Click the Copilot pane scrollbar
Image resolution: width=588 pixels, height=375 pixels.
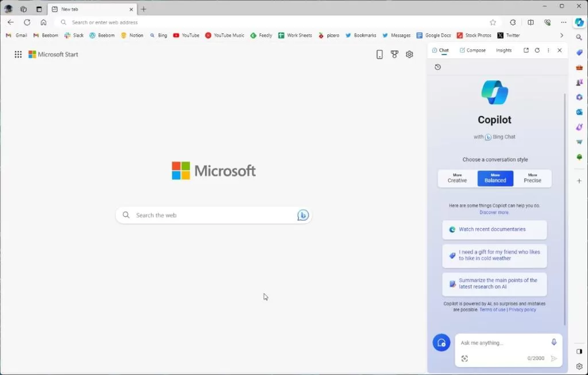click(564, 209)
